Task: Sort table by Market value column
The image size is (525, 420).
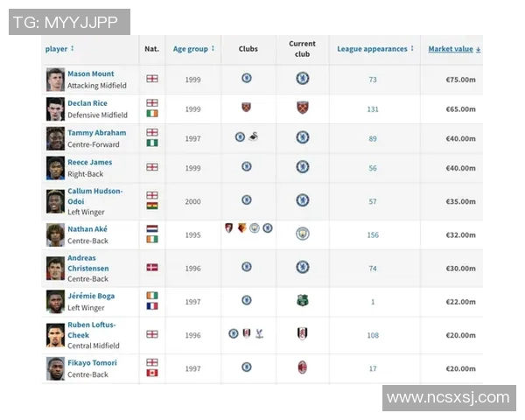Action: [x=453, y=49]
